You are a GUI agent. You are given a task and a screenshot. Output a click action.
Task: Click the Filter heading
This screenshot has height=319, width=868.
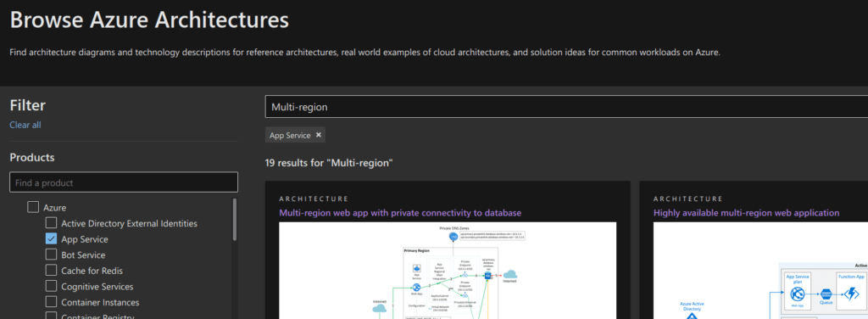(x=28, y=105)
